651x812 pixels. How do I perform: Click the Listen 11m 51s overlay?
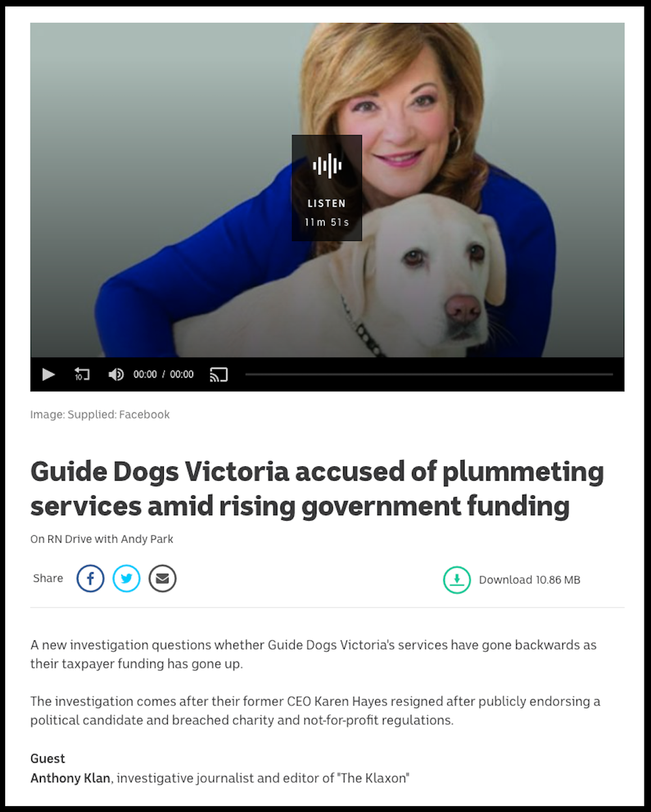tap(327, 188)
